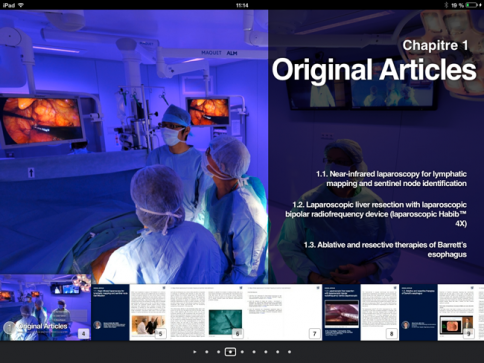Image resolution: width=484 pixels, height=363 pixels.
Task: Open the page 6 thumbnail
Action: tap(206, 312)
